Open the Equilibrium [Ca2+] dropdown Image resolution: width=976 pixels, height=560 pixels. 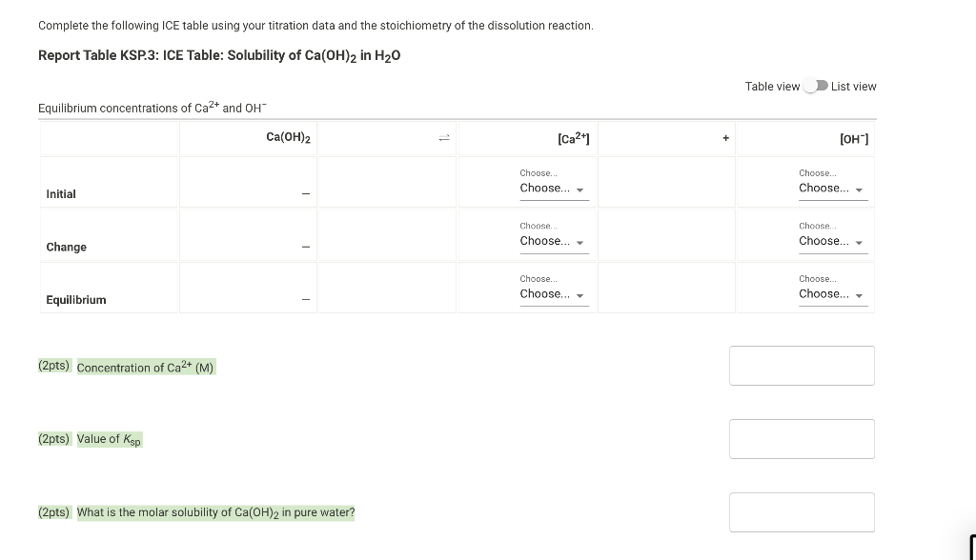pos(554,293)
